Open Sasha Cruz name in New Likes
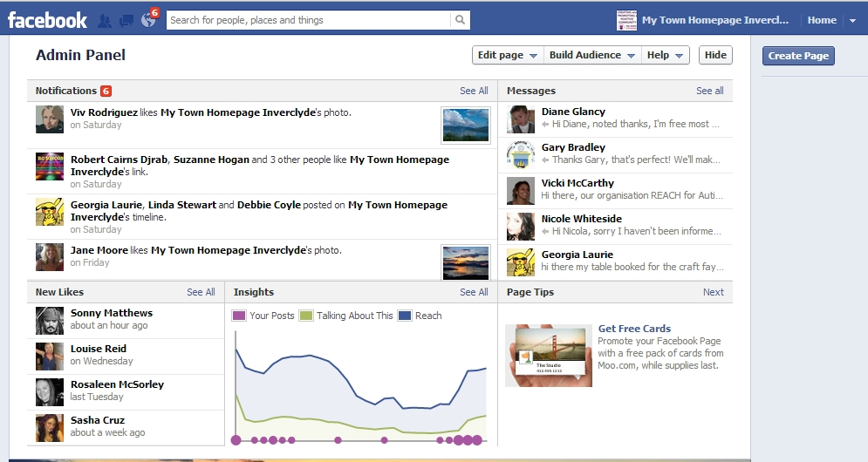 click(x=98, y=420)
